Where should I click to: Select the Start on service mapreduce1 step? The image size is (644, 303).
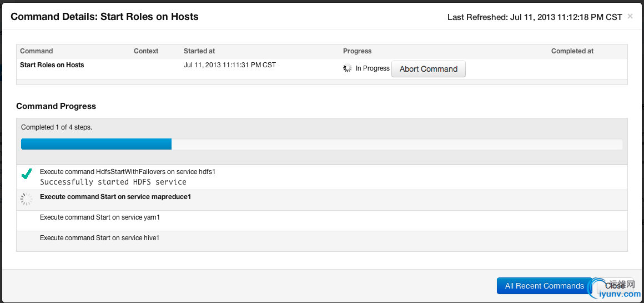[x=115, y=197]
